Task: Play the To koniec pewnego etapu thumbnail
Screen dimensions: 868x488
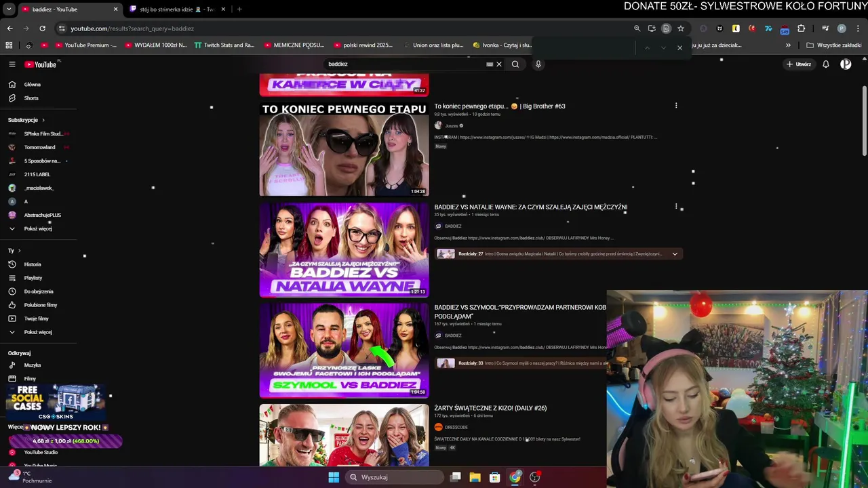Action: (344, 149)
